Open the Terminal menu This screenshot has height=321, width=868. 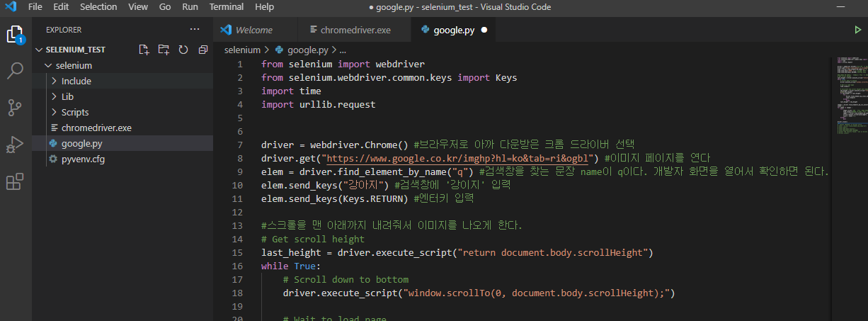227,7
